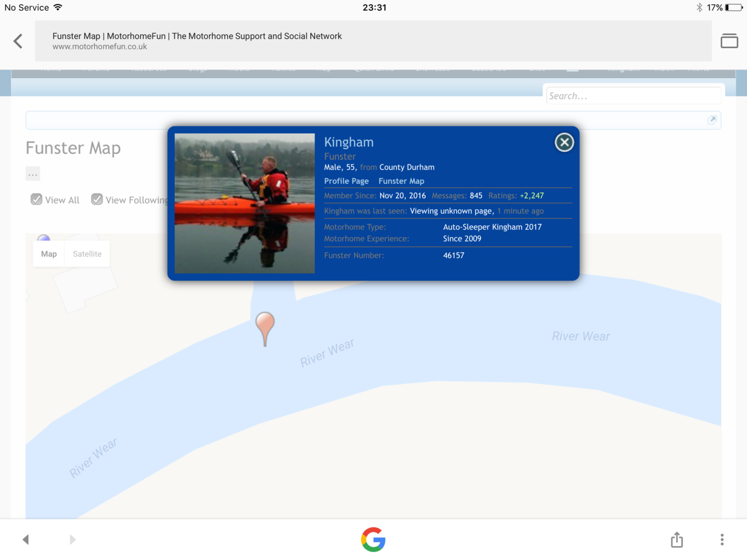Click the County Durham location text
The height and width of the screenshot is (560, 747).
(x=407, y=167)
